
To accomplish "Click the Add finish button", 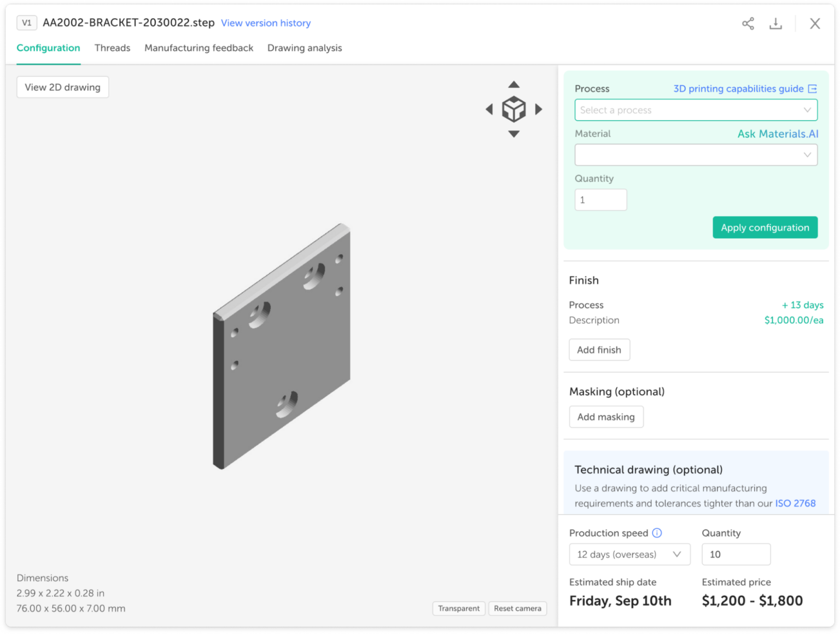I will (x=599, y=350).
